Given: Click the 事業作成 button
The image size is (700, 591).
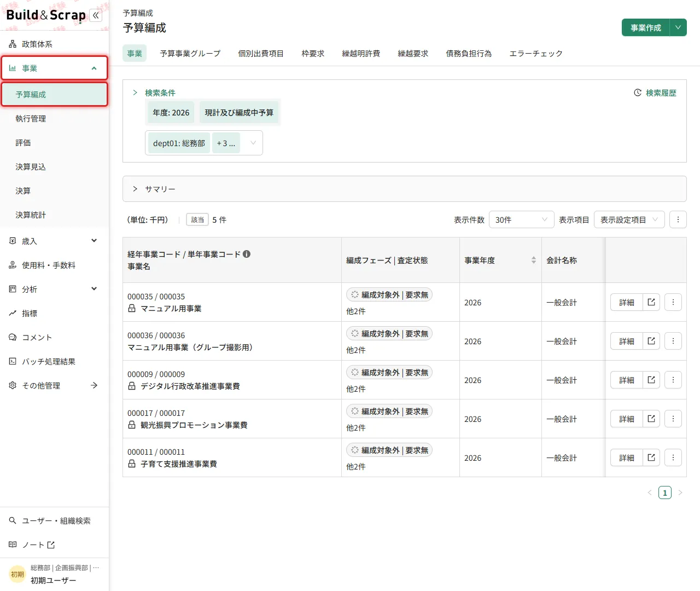Looking at the screenshot, I should [x=646, y=28].
